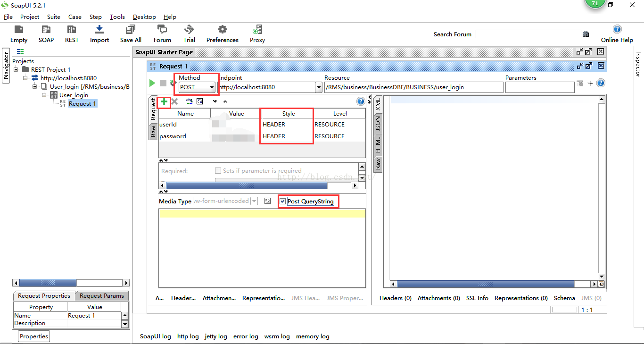Switch to the Raw request tab
Image resolution: width=644 pixels, height=344 pixels.
coord(153,132)
